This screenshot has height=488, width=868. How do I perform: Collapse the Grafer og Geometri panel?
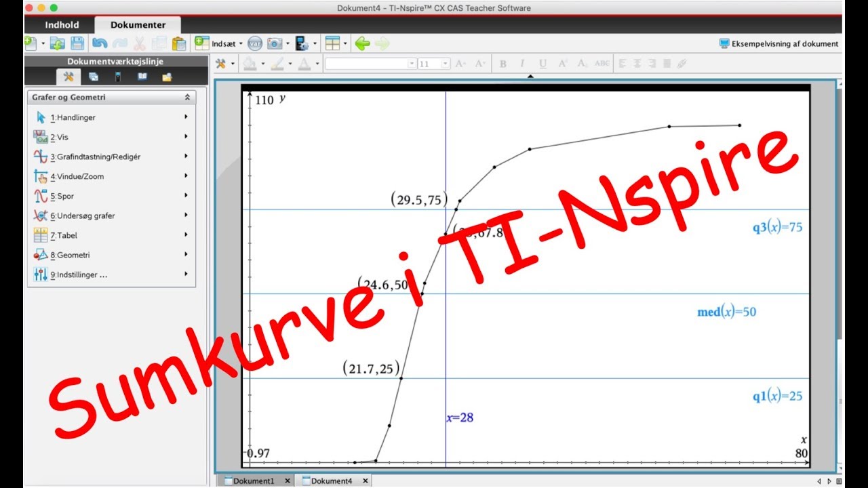pyautogui.click(x=187, y=98)
